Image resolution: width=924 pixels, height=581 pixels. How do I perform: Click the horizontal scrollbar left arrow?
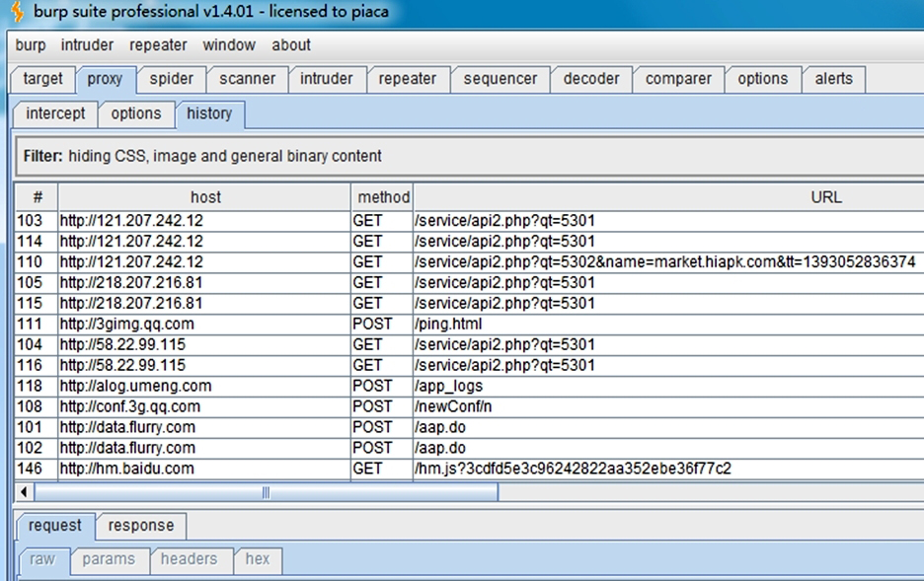click(x=24, y=492)
